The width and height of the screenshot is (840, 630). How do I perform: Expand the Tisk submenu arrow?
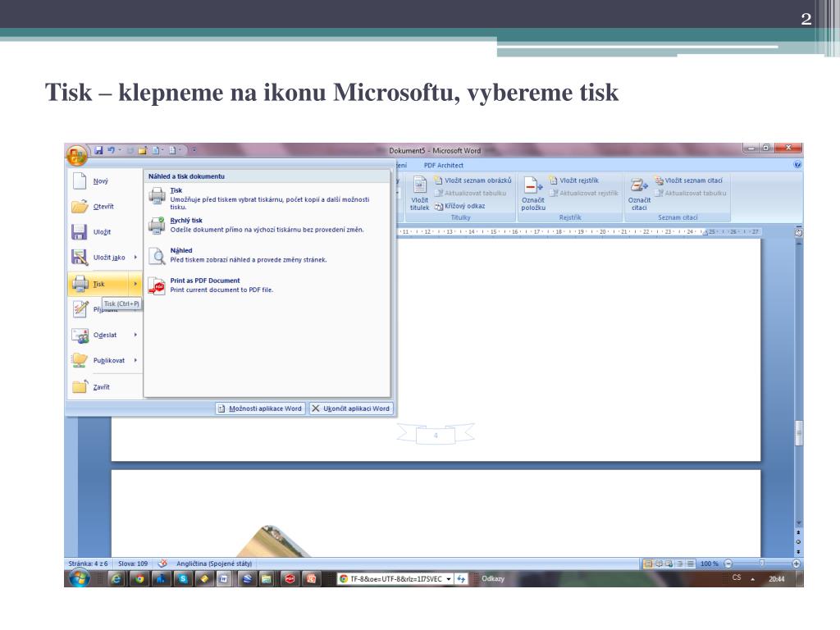point(135,284)
